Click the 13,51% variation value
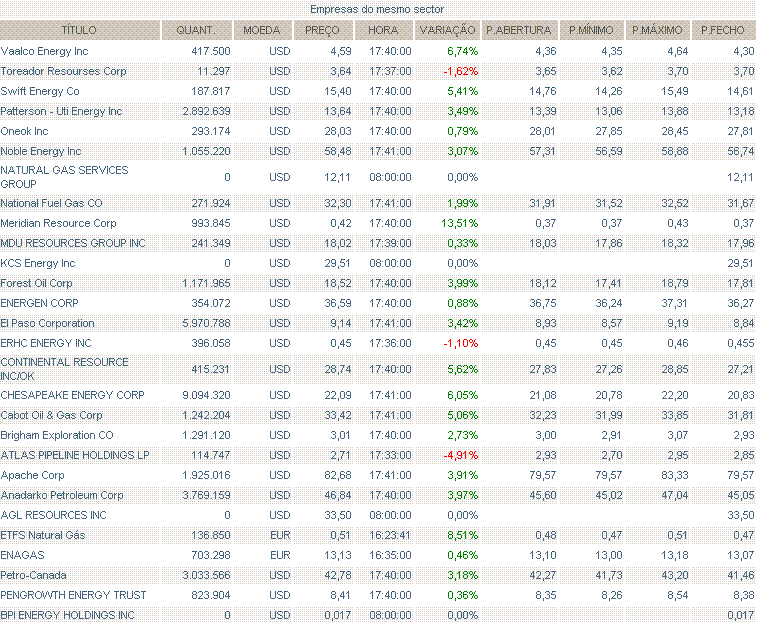This screenshot has width=758, height=622. (x=459, y=223)
